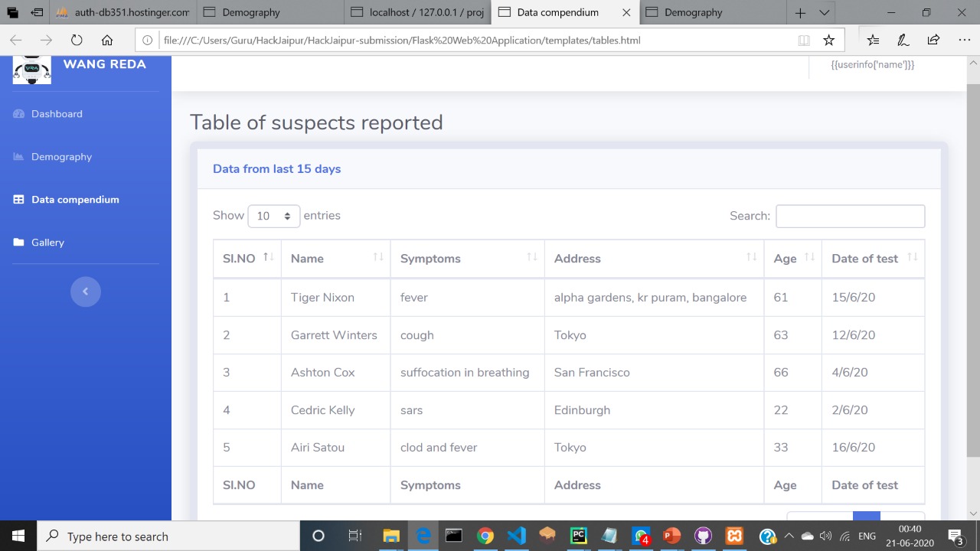Click the 'clod and fever' symptom cell
The height and width of the screenshot is (551, 980).
coord(468,448)
